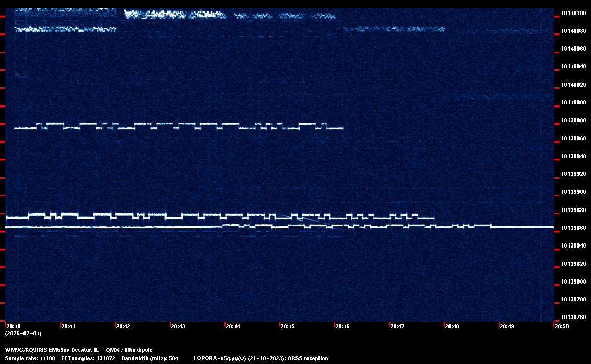The height and width of the screenshot is (364, 591).
Task: Click the 20:43 time axis label
Action: click(178, 326)
